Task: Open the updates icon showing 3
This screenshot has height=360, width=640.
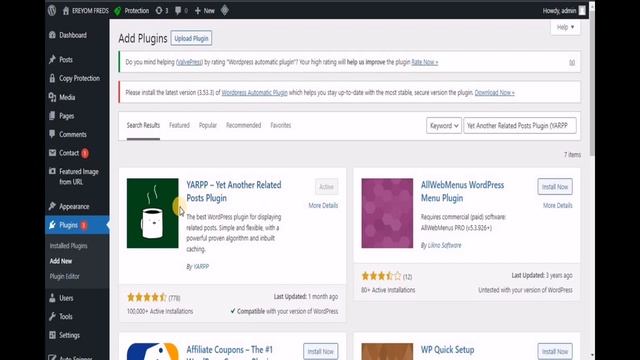Action: tap(159, 11)
